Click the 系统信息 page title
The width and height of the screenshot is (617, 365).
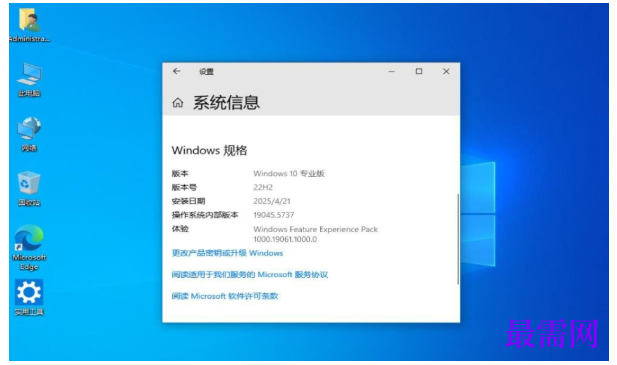pos(226,103)
